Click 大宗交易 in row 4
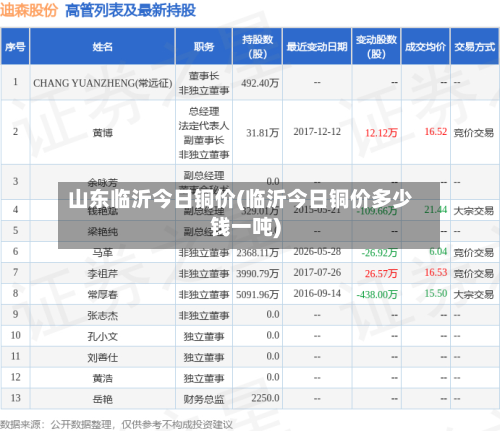500x431 pixels. point(474,211)
